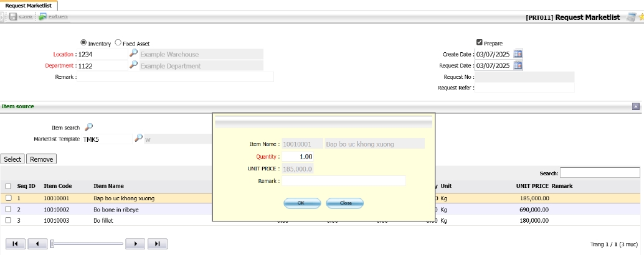Jump to the last page of results
The image size is (644, 255).
(x=157, y=244)
